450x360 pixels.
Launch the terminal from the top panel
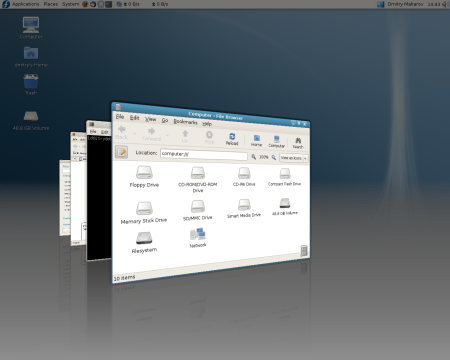109,4
